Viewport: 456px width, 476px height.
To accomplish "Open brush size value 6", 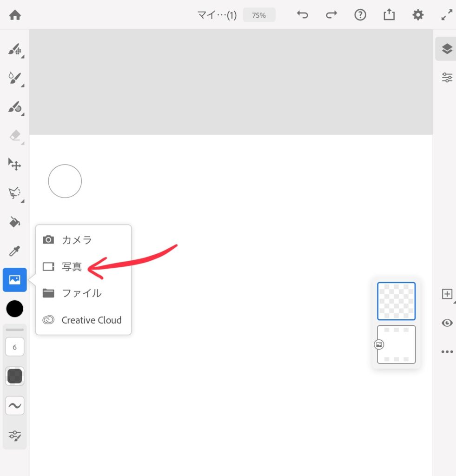I will (x=14, y=347).
